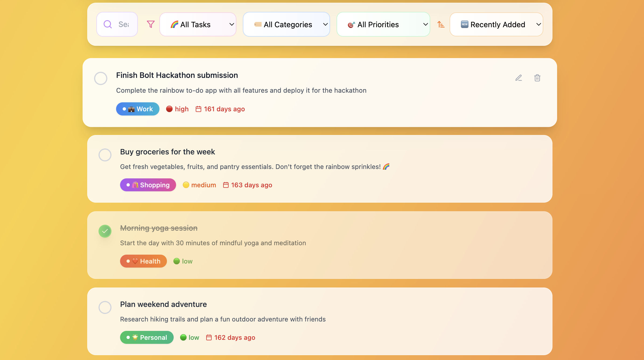Open the Recently Added sort dropdown
The image size is (644, 360).
click(496, 25)
